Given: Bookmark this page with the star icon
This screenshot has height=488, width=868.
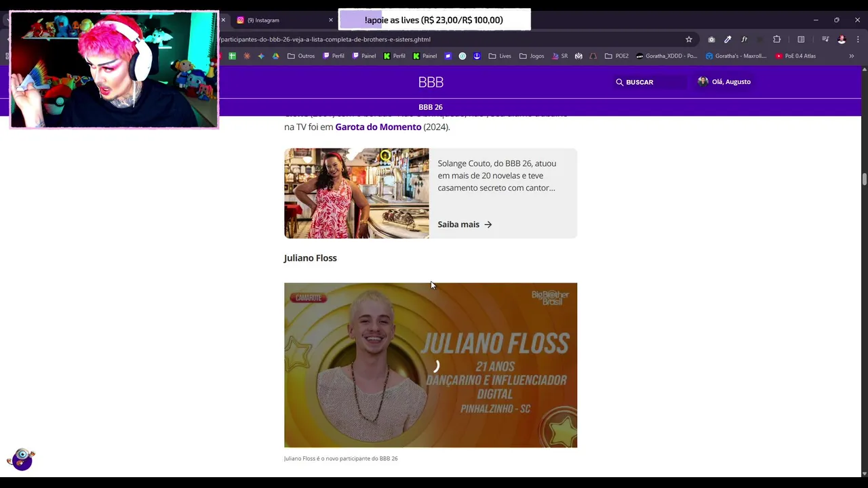Looking at the screenshot, I should point(689,39).
